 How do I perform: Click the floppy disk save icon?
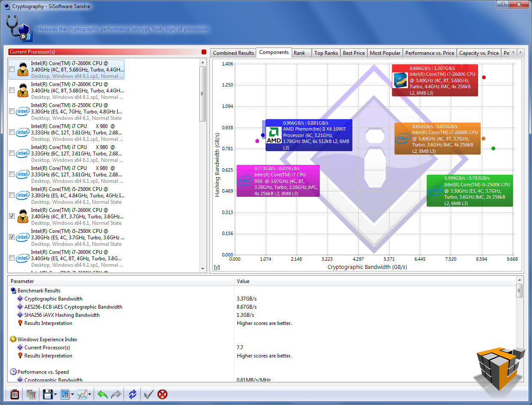point(47,394)
